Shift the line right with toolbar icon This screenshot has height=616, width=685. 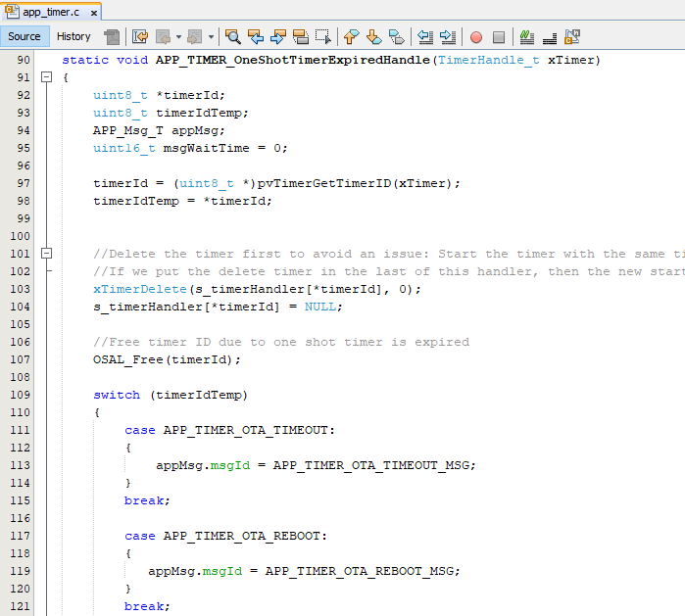coord(448,37)
